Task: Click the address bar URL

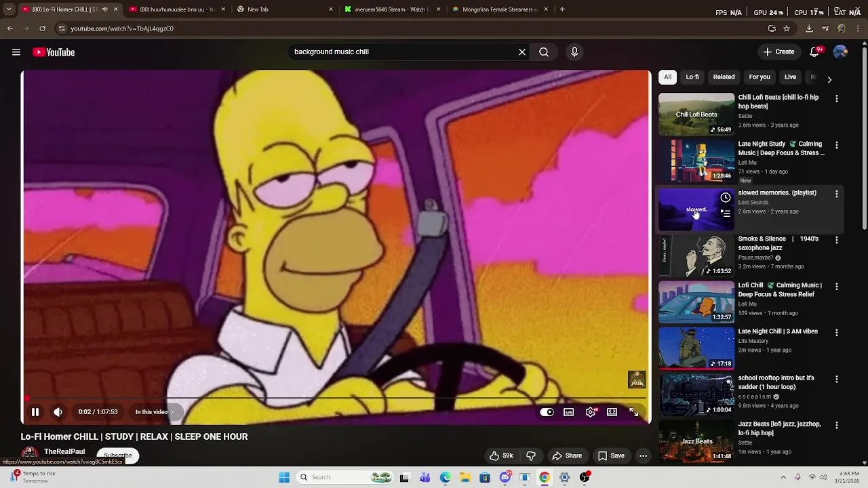Action: pos(122,28)
